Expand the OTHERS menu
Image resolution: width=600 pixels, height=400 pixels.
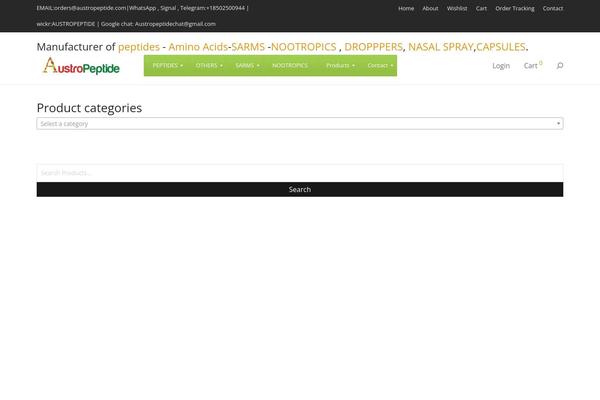point(209,65)
